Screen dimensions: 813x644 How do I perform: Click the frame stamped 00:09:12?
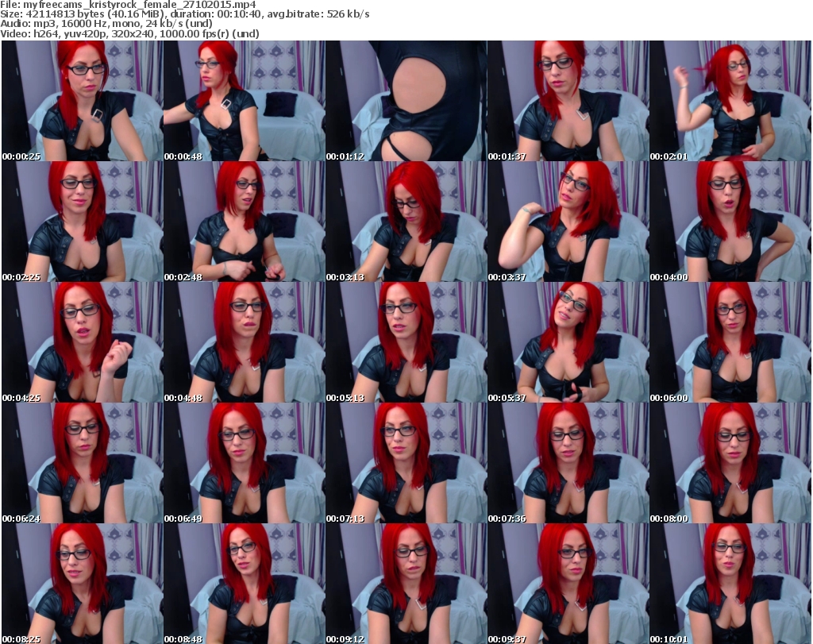pos(406,584)
